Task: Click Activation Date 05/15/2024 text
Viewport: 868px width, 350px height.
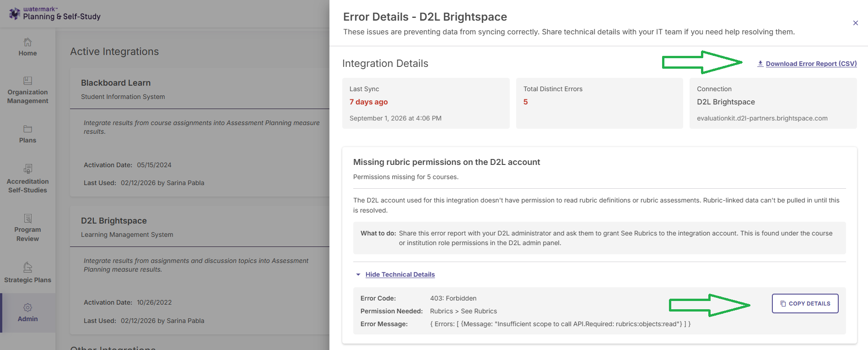Action: tap(128, 165)
